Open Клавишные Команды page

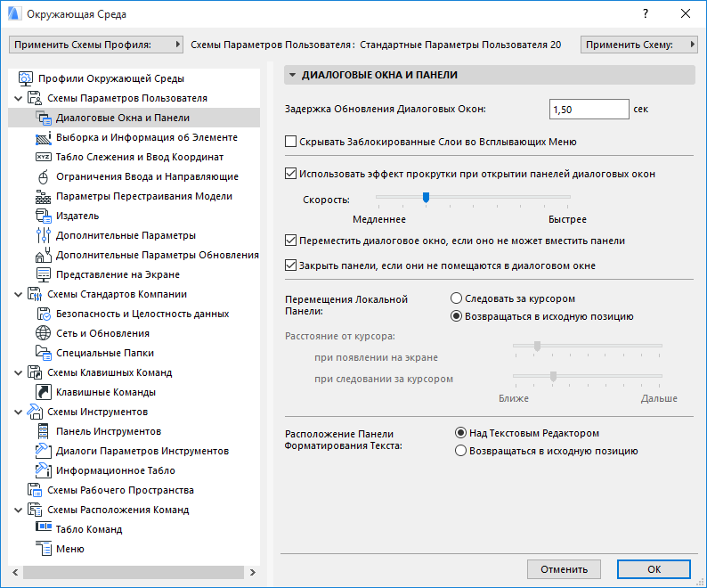pos(106,392)
